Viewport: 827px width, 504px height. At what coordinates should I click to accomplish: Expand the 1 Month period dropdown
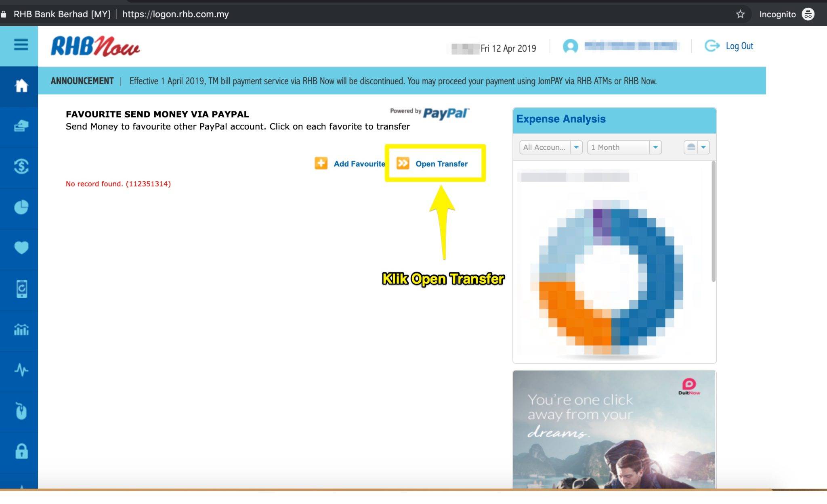tap(624, 147)
